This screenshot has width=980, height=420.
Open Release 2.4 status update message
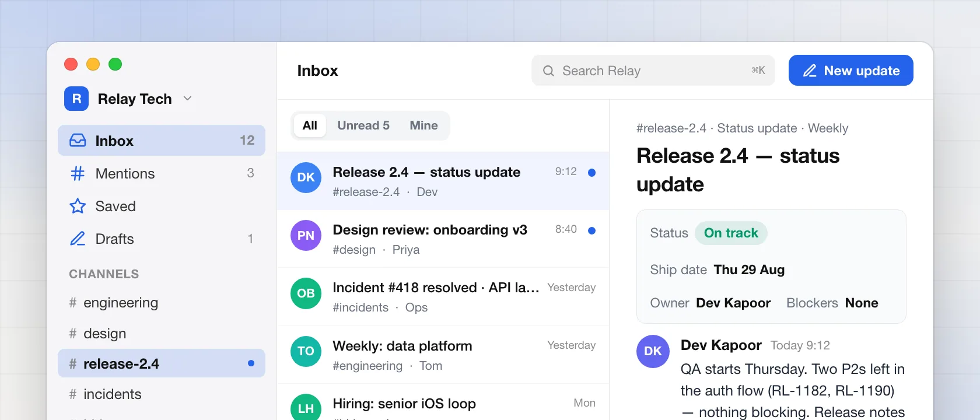tap(443, 181)
